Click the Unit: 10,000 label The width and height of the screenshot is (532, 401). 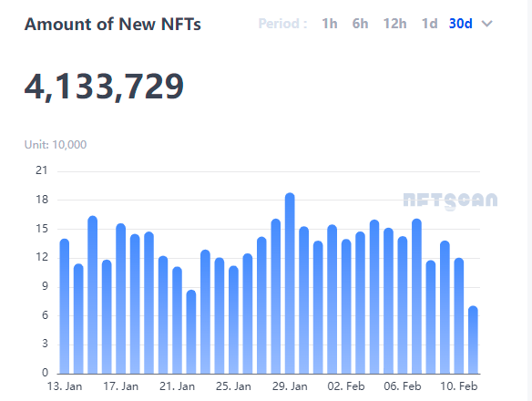click(x=56, y=145)
